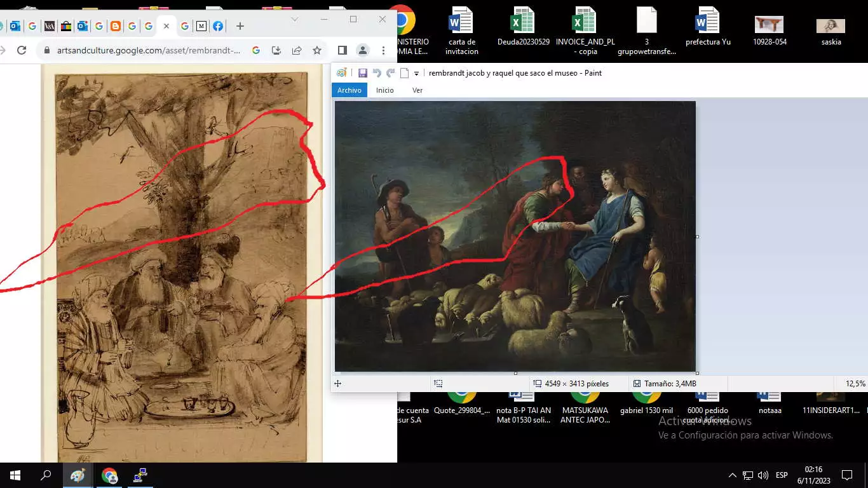Screen dimensions: 868x488
Task: Open Chrome three-dot menu
Action: point(384,50)
